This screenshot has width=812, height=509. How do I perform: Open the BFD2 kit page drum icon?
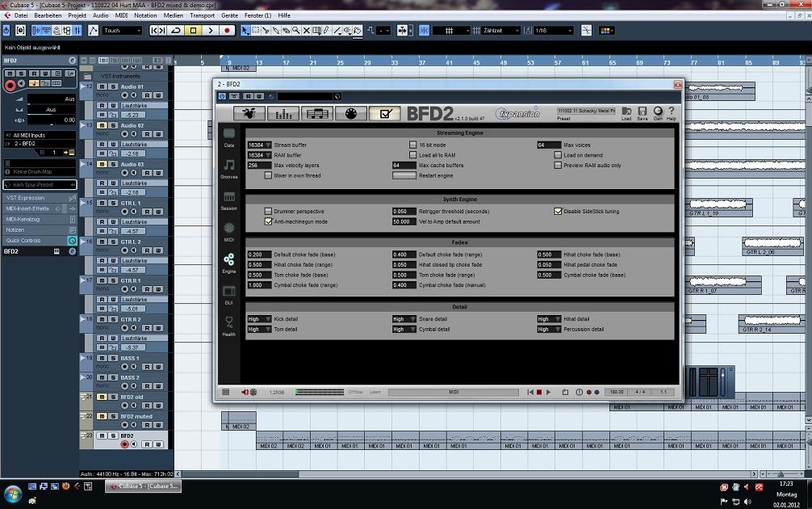[249, 113]
